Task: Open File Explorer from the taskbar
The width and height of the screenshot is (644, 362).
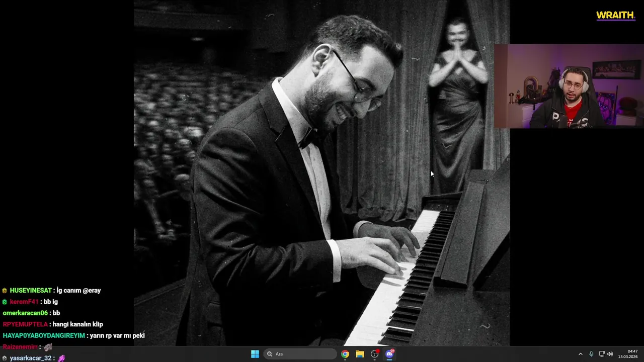Action: (x=360, y=354)
